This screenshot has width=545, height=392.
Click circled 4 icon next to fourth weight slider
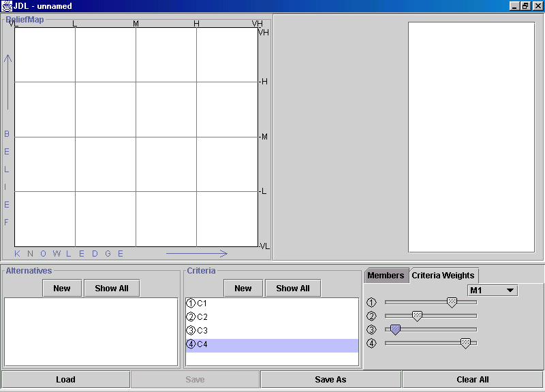371,344
